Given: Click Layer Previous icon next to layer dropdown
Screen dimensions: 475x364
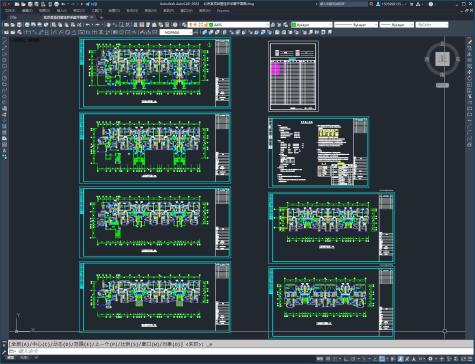Looking at the screenshot, I should (279, 25).
